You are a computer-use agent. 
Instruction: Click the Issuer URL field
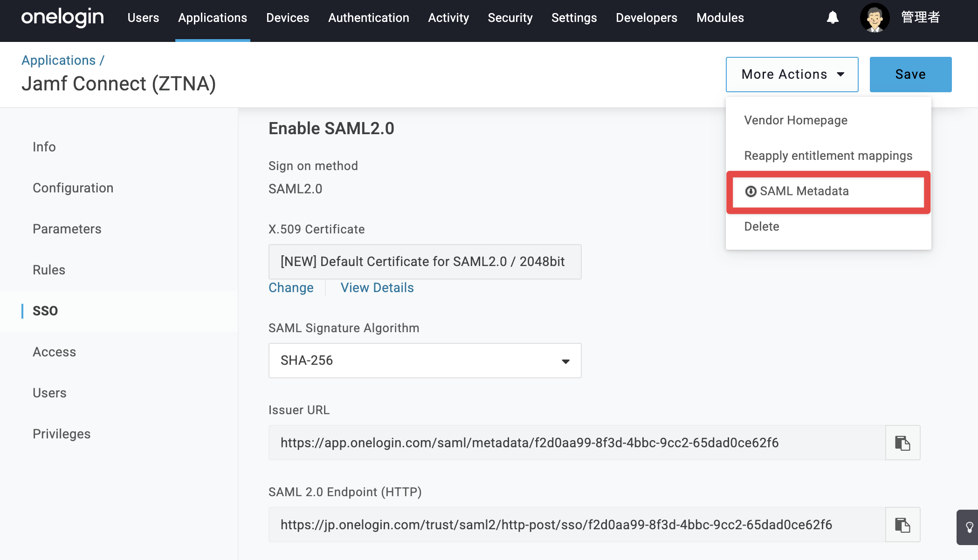(x=577, y=443)
